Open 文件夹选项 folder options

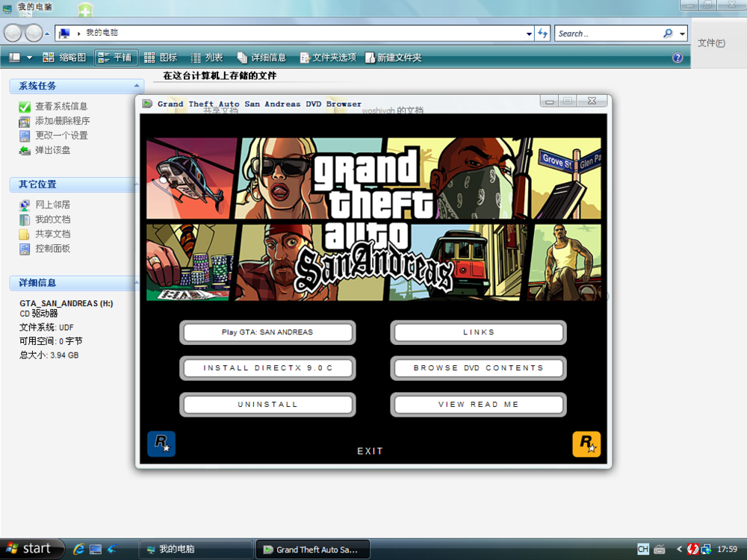(x=328, y=57)
